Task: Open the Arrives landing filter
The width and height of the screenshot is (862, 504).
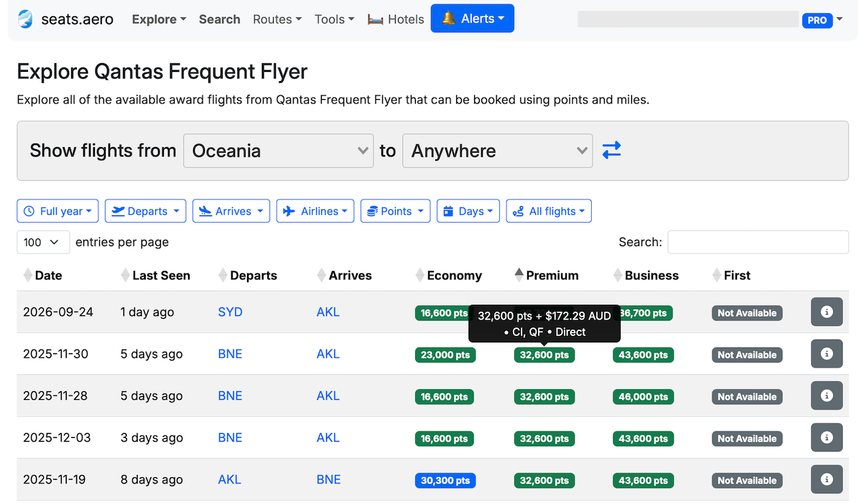Action: pos(231,210)
